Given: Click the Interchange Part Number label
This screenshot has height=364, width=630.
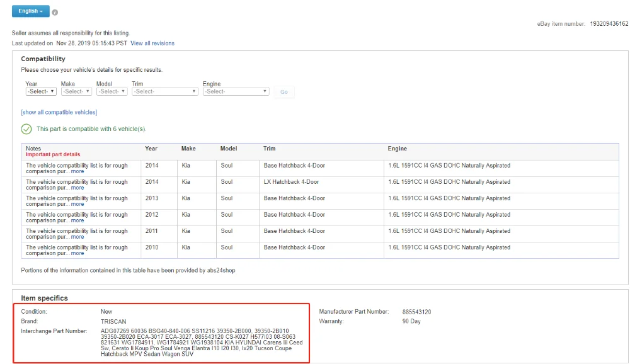Looking at the screenshot, I should pyautogui.click(x=54, y=331).
